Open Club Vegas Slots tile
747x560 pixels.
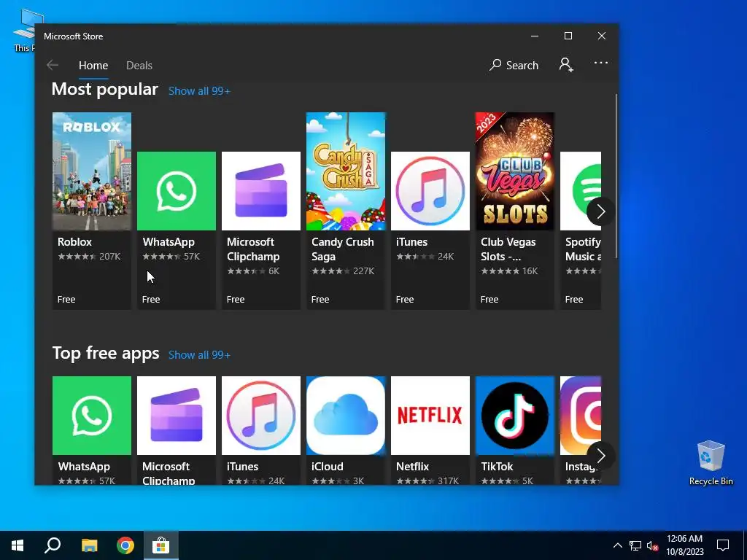[515, 211]
